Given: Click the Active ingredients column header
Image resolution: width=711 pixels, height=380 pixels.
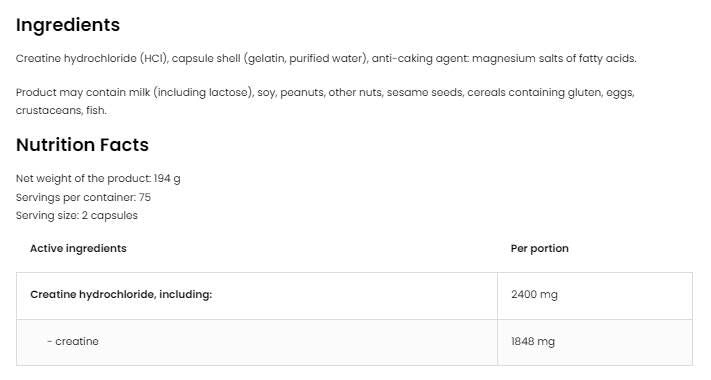Looking at the screenshot, I should click(78, 248).
